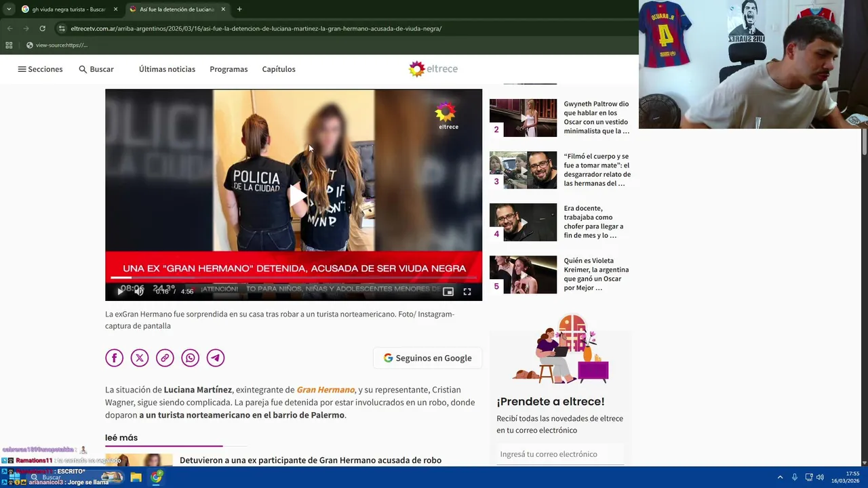Click the '¡Prendete a eltrece!' heading

551,401
